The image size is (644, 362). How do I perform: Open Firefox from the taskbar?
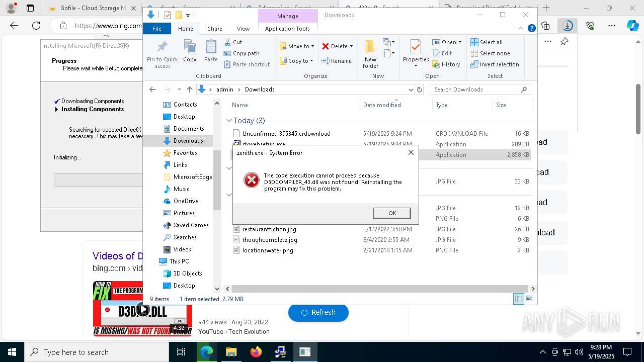[256, 352]
